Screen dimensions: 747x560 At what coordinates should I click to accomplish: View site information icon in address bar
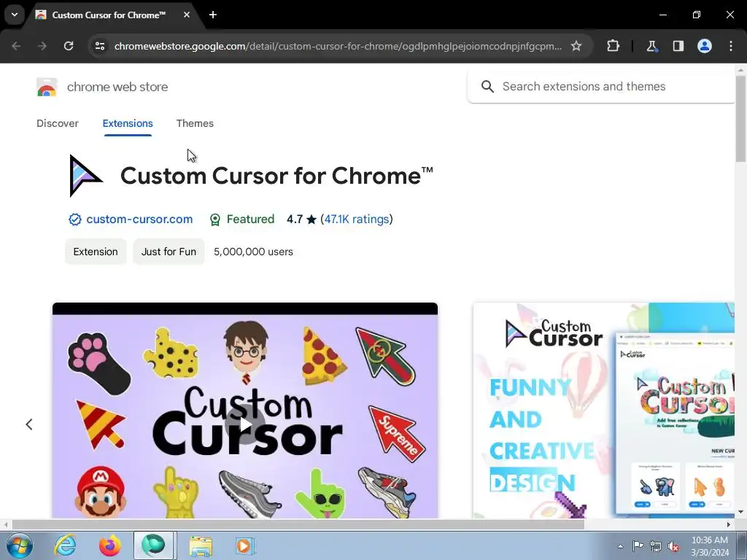click(x=100, y=46)
